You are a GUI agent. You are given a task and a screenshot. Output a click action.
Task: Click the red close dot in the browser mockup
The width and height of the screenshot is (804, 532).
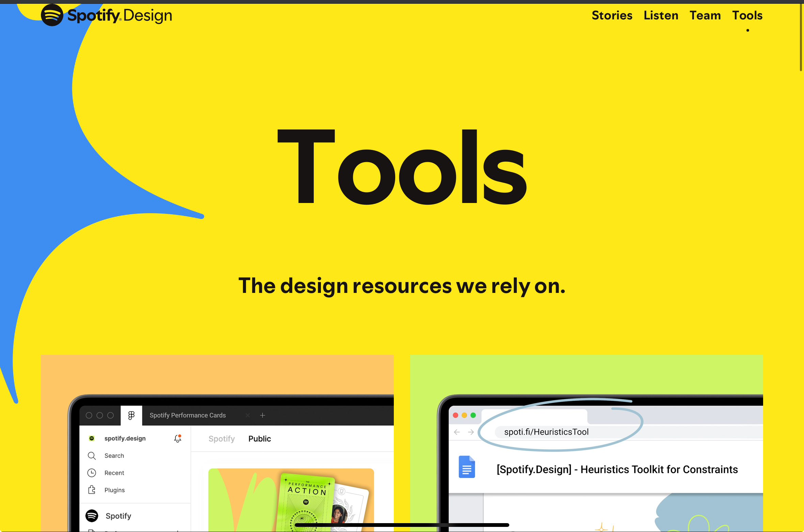coord(455,415)
